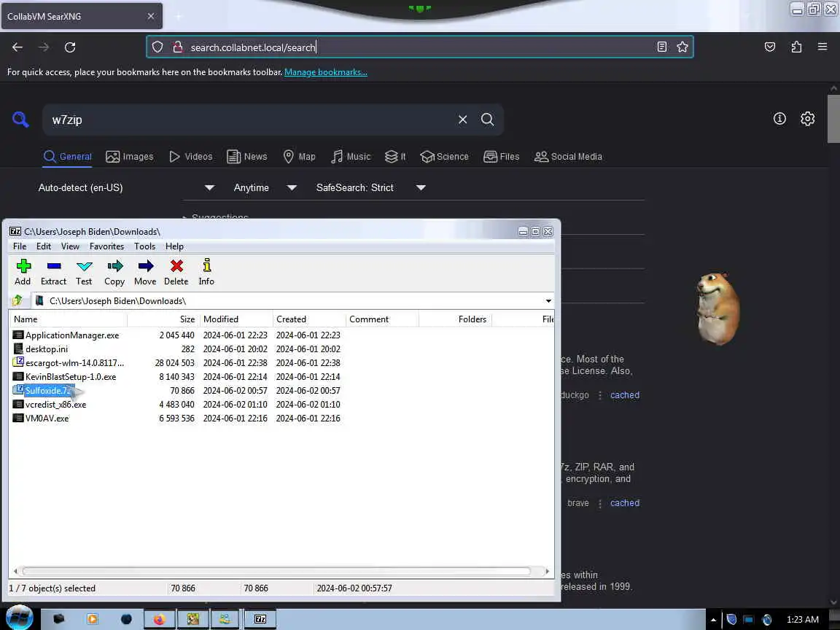Clear the w7zip search query
This screenshot has width=840, height=630.
(x=463, y=120)
